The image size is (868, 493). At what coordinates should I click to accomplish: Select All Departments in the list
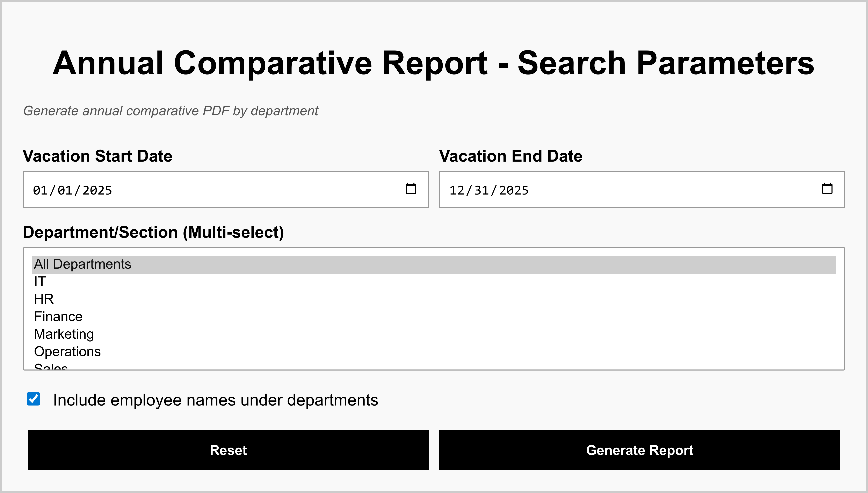(x=82, y=265)
